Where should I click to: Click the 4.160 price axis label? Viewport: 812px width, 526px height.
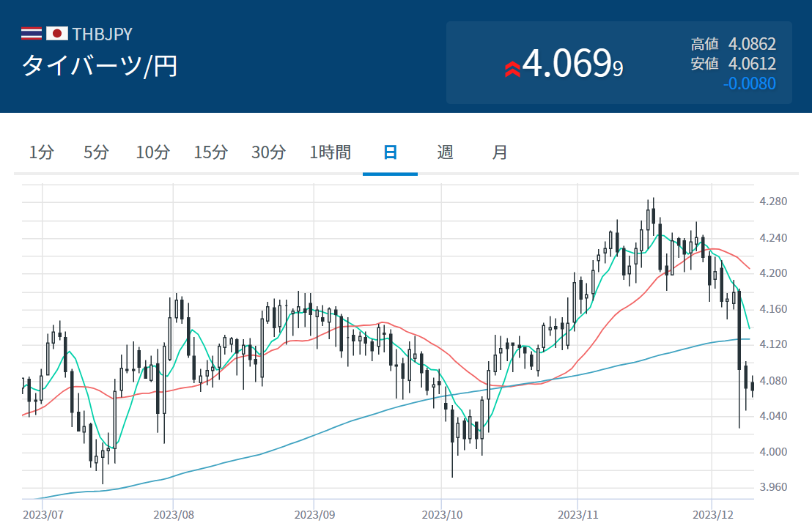[x=773, y=309]
